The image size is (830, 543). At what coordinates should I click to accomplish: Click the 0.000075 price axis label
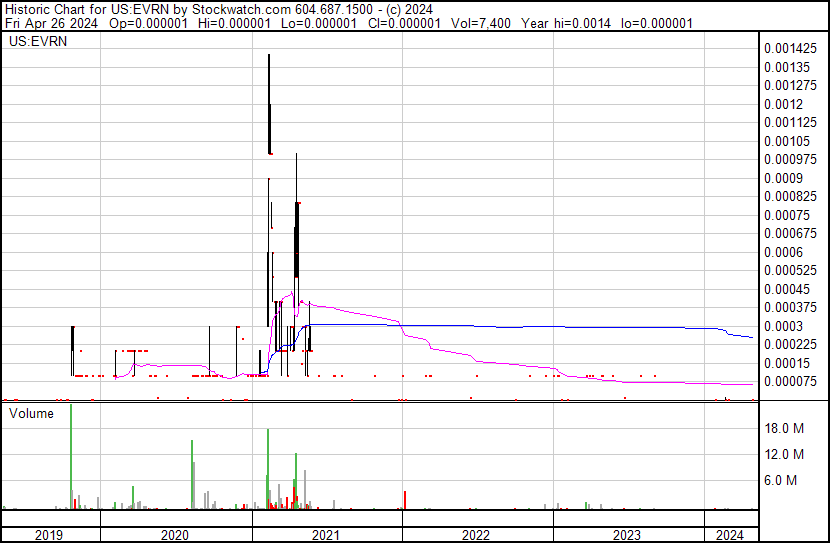pos(790,382)
